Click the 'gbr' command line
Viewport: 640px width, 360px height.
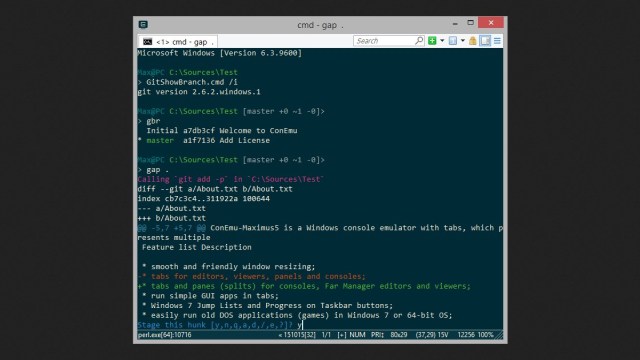click(x=149, y=121)
